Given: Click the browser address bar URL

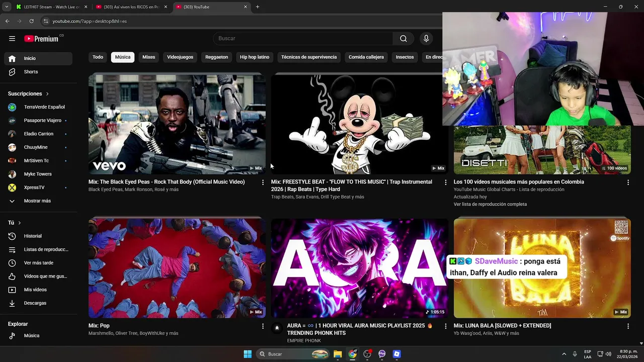Looking at the screenshot, I should point(90,21).
